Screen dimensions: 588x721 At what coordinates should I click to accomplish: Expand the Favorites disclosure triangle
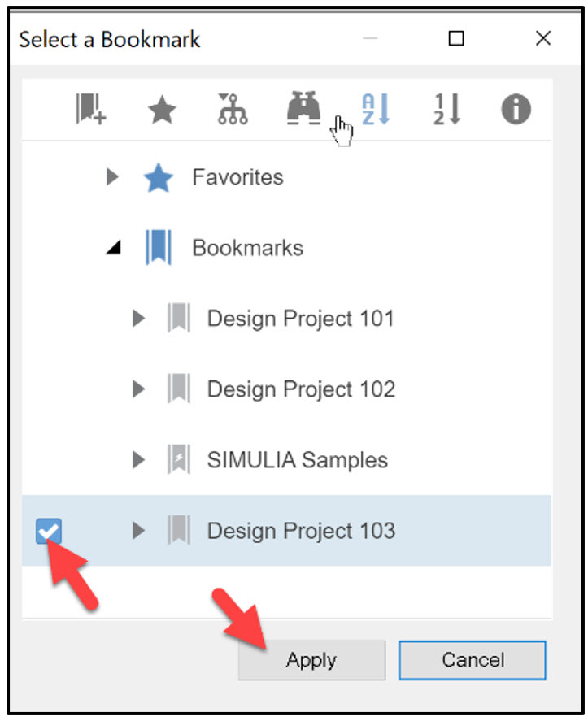(111, 177)
